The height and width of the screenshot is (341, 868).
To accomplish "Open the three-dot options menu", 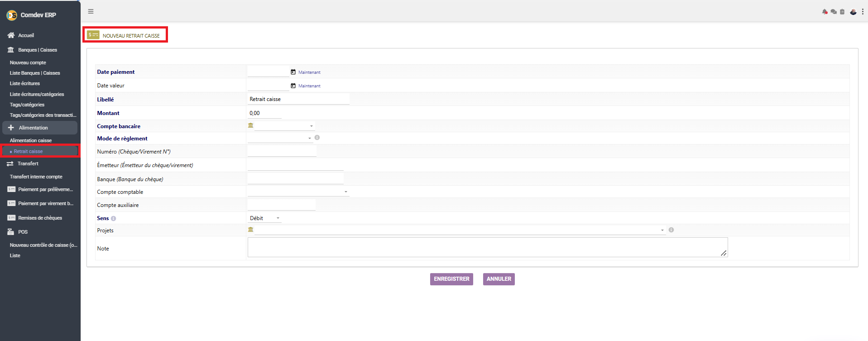I will 863,12.
